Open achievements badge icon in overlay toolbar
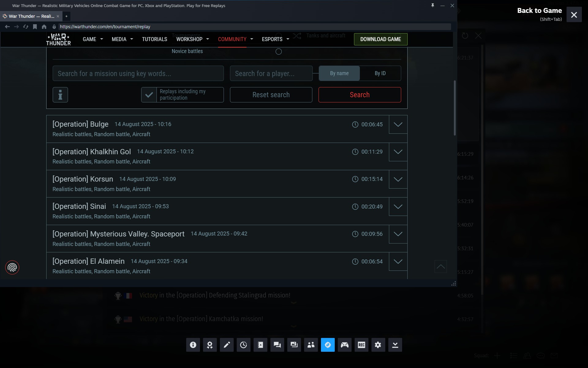588x368 pixels. coord(210,345)
